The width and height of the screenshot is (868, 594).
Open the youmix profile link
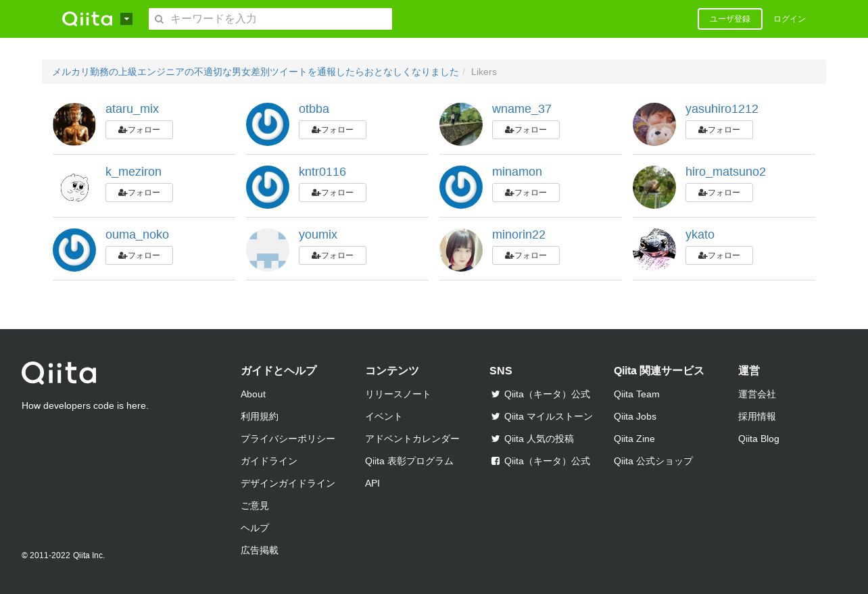(x=318, y=234)
